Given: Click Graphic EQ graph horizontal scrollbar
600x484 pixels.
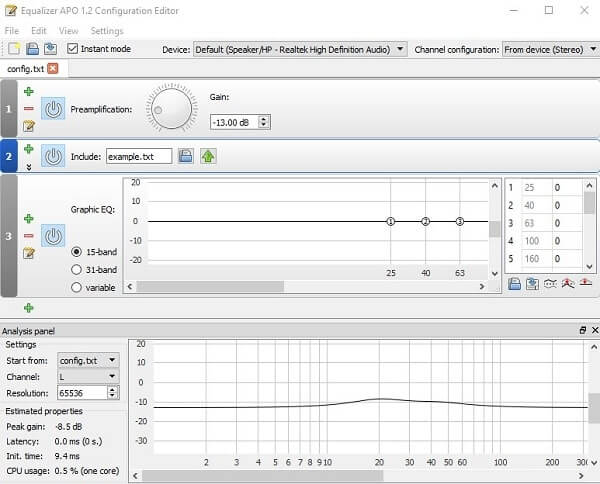Looking at the screenshot, I should [x=210, y=286].
